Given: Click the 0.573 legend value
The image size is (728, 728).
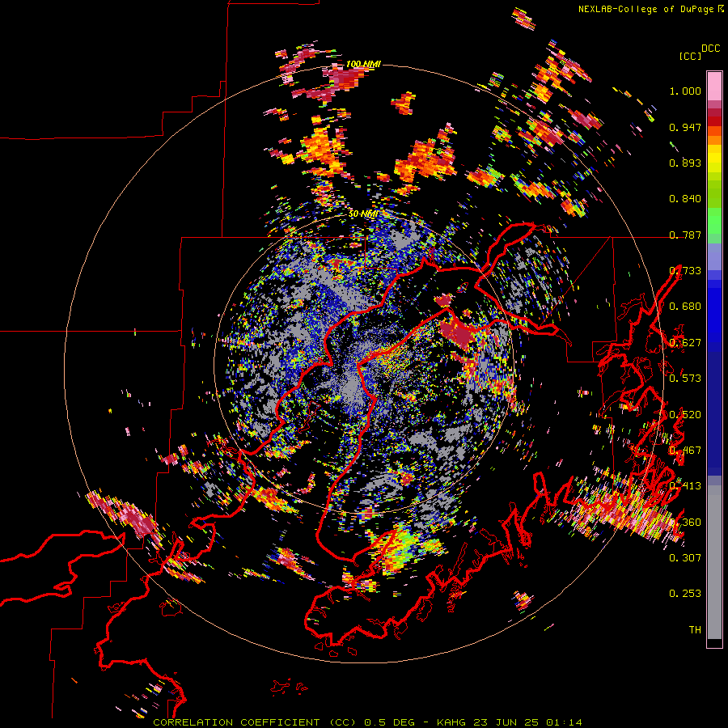Looking at the screenshot, I should pos(685,379).
